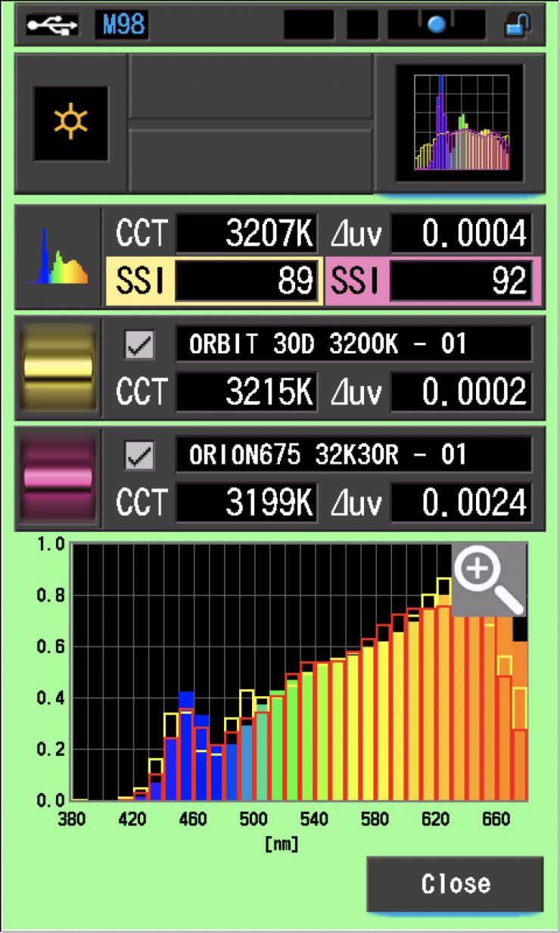Click the pink SSI label

coord(356,281)
